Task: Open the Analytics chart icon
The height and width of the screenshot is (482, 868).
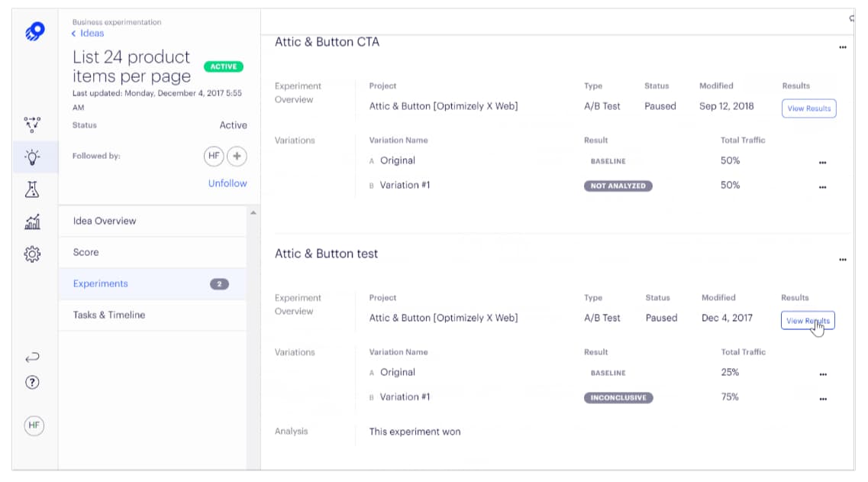Action: 31,222
